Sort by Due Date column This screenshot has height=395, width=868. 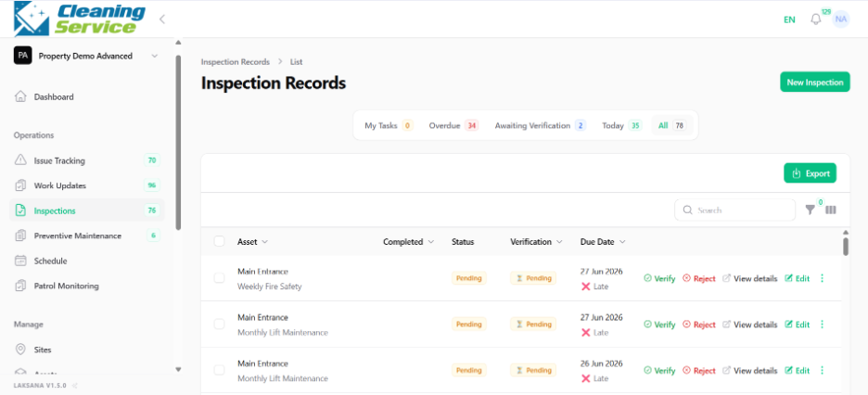(603, 242)
